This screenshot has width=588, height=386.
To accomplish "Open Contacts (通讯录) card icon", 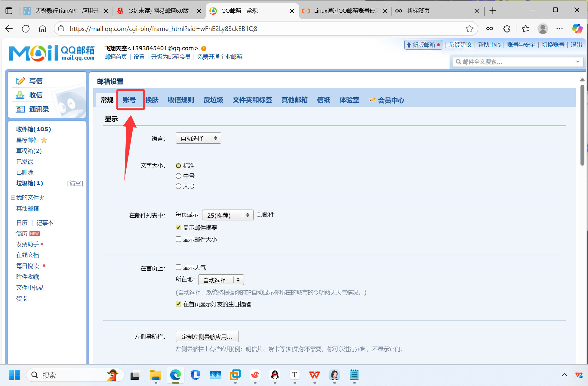I will pos(20,109).
